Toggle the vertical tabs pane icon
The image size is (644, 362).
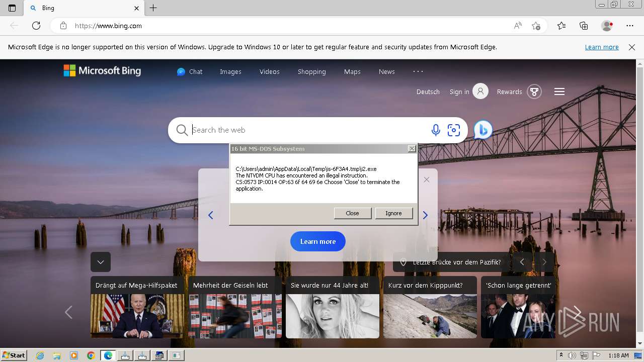(12, 8)
